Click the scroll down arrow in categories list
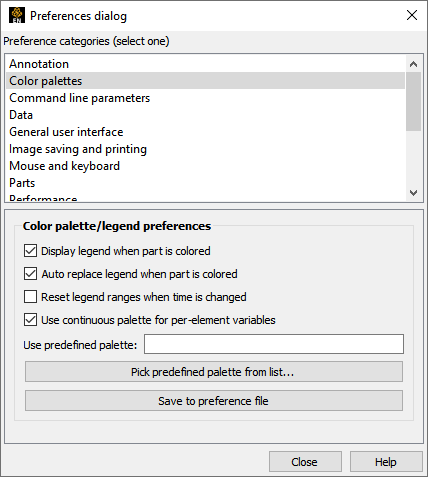The height and width of the screenshot is (484, 428). point(413,193)
